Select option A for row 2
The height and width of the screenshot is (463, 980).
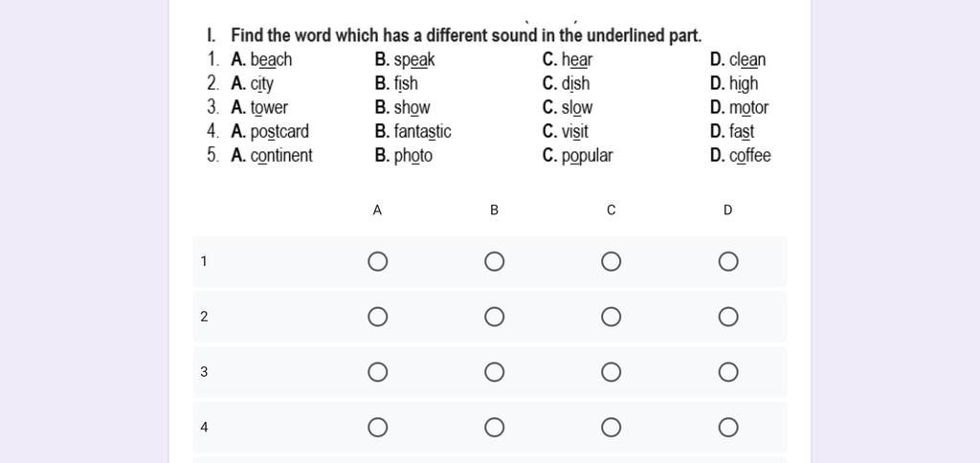378,318
